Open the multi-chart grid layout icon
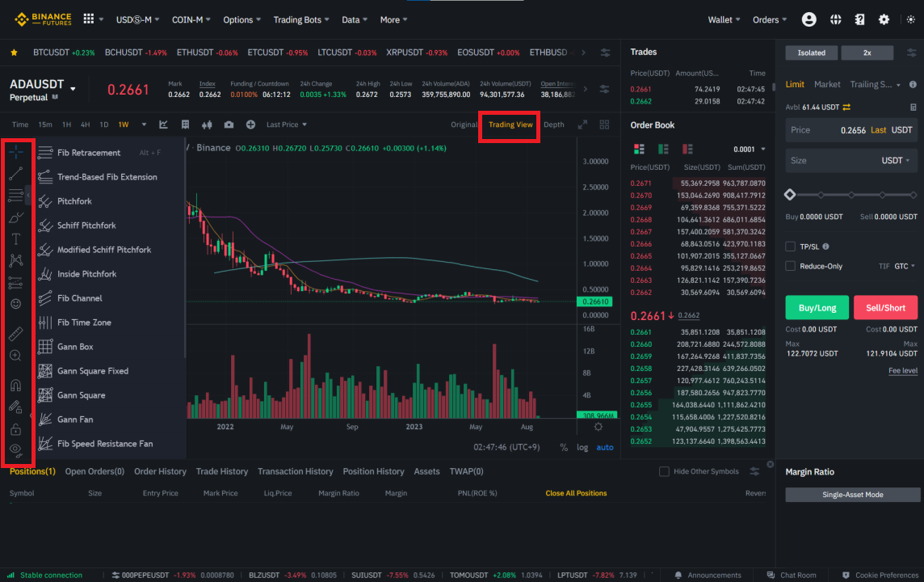Screen dimensions: 924x582 point(604,124)
